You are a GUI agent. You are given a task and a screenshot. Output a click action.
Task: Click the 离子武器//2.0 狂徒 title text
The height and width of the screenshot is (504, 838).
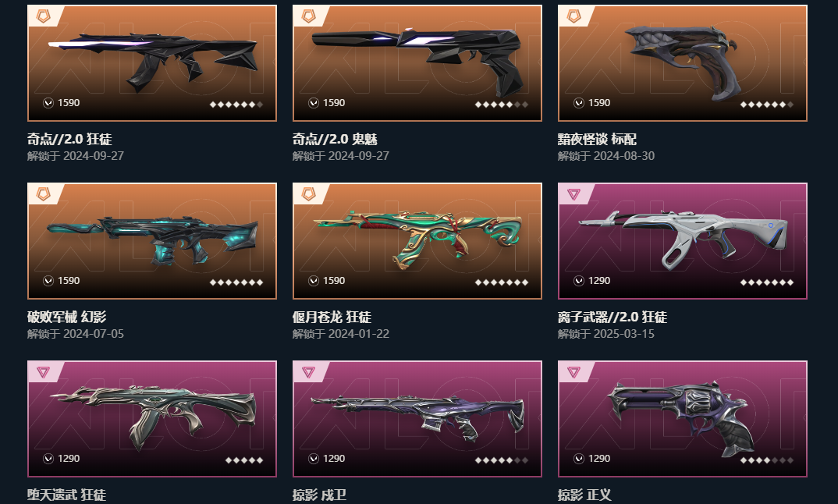point(613,317)
